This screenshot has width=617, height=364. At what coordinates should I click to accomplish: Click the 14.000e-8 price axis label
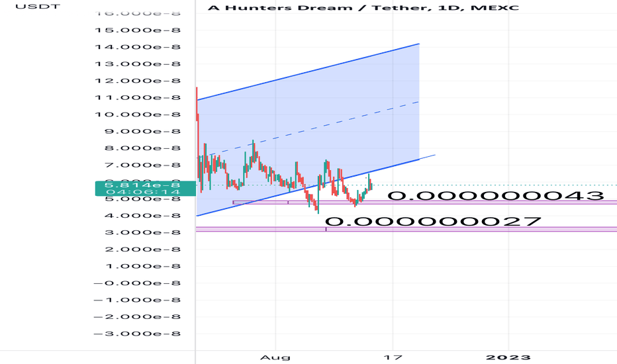pyautogui.click(x=138, y=47)
